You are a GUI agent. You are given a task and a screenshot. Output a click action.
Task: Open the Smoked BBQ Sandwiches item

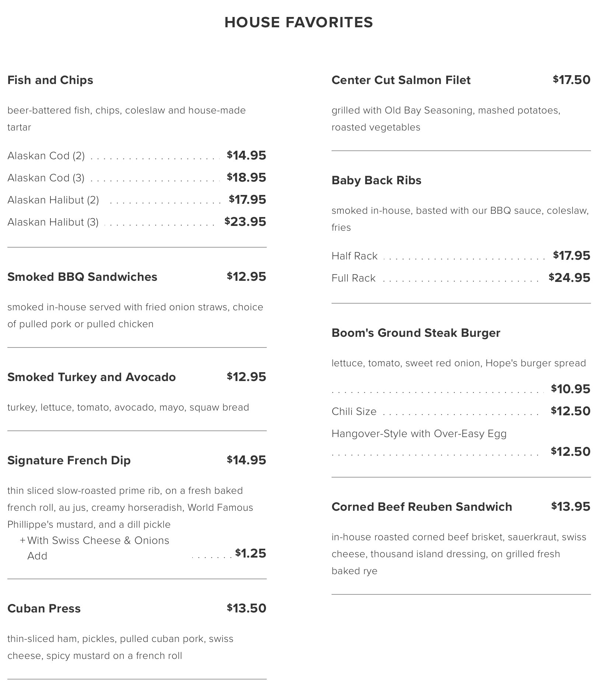82,277
